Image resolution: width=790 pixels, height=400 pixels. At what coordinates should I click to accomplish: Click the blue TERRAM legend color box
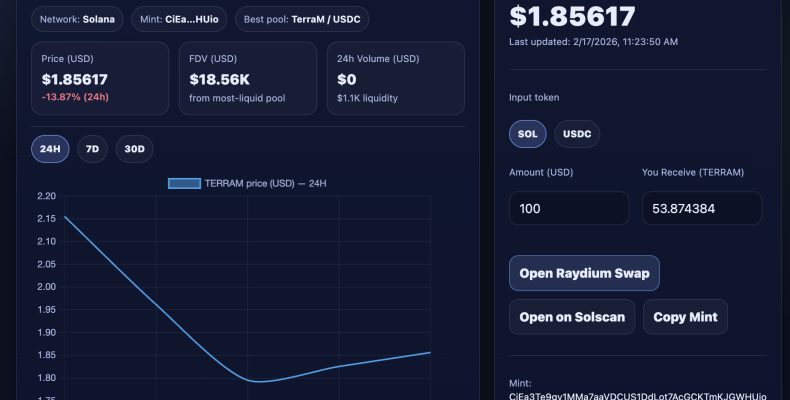[184, 183]
